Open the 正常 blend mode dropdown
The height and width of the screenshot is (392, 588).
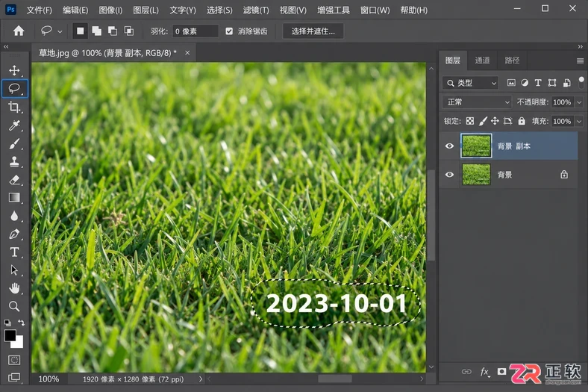click(477, 102)
